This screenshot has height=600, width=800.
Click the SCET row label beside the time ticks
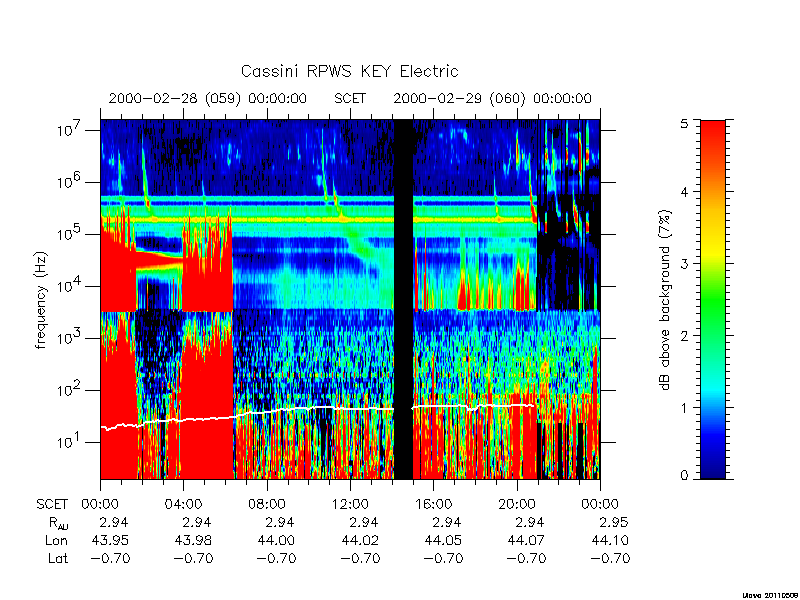pyautogui.click(x=52, y=504)
